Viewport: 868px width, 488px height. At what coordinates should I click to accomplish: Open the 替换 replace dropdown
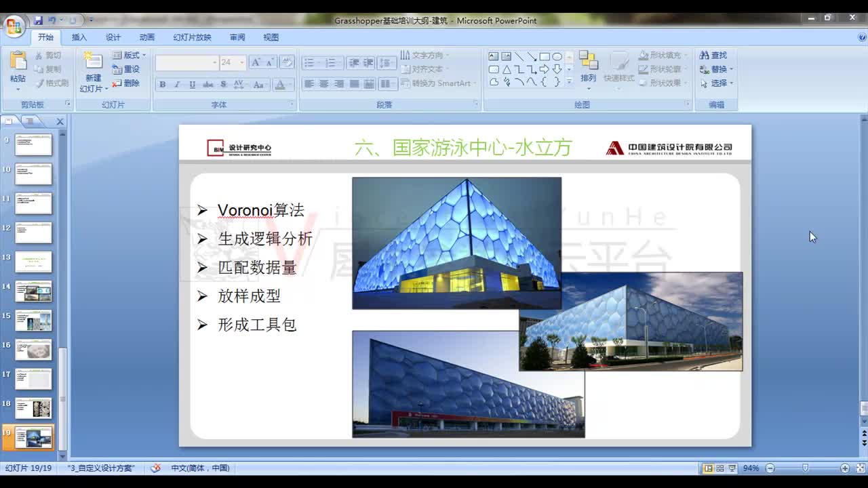(x=716, y=69)
